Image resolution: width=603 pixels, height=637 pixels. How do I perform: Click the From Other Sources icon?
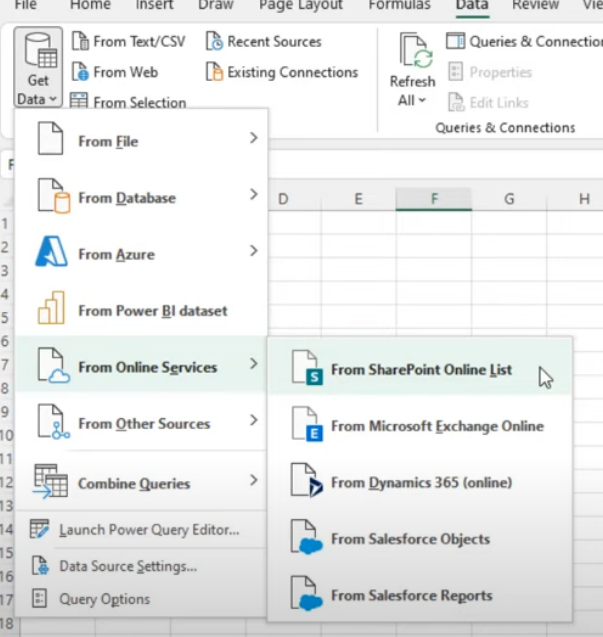54,422
